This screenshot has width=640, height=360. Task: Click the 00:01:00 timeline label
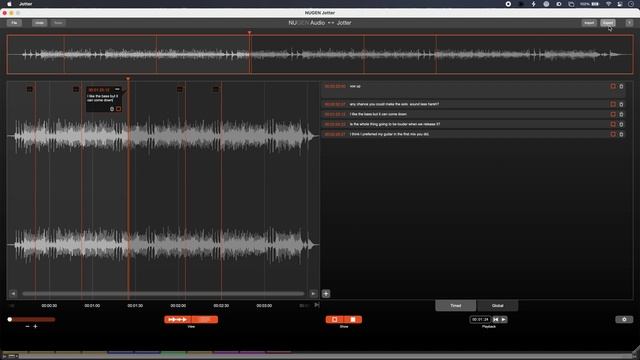tap(92, 305)
